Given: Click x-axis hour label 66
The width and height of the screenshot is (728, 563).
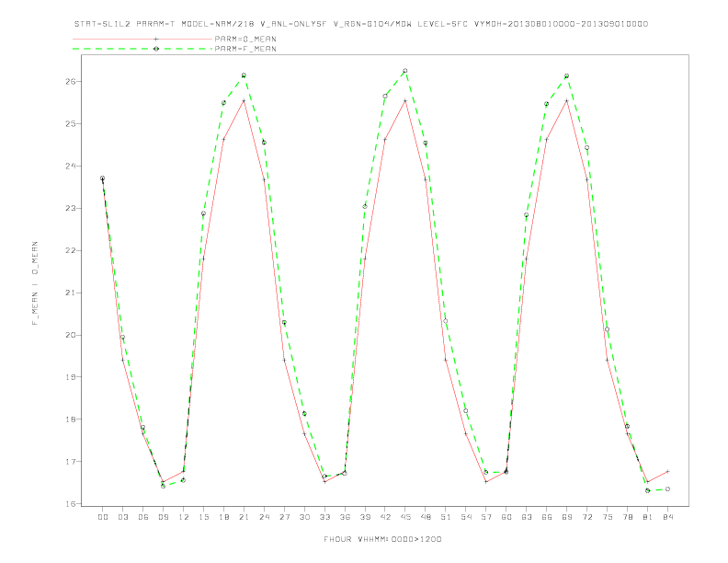Looking at the screenshot, I should (x=547, y=517).
